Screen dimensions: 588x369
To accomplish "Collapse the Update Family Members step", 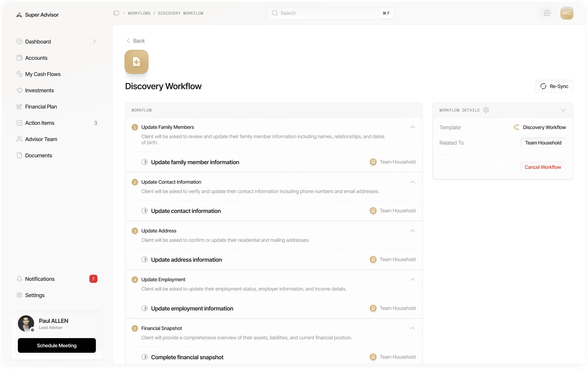I will (413, 127).
